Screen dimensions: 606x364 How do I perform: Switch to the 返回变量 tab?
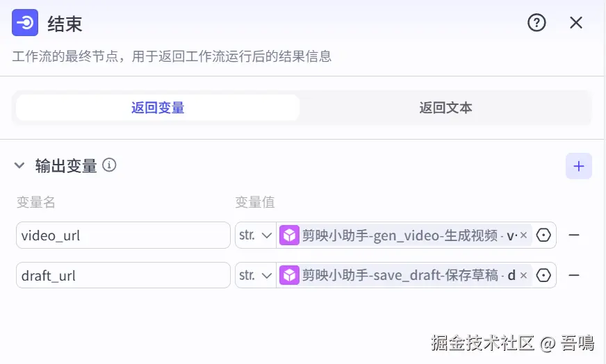(158, 108)
